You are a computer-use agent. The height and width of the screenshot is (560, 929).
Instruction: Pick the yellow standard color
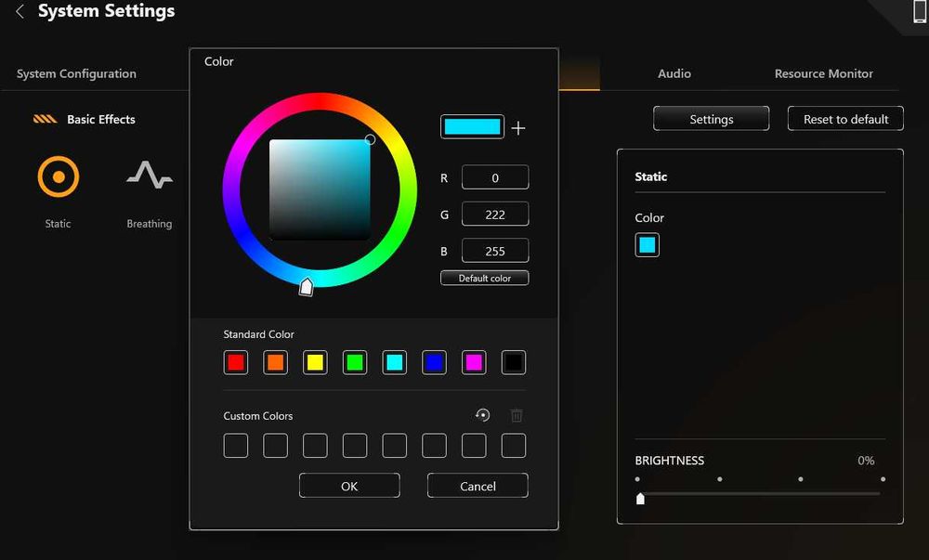pos(315,362)
